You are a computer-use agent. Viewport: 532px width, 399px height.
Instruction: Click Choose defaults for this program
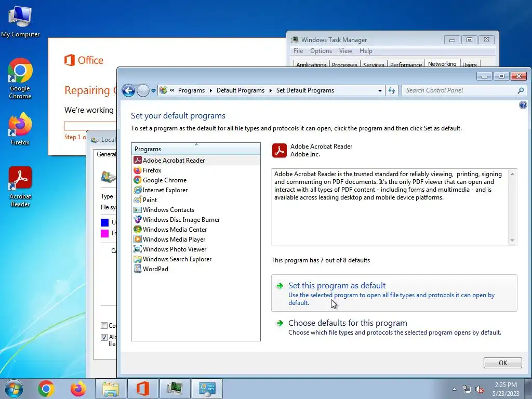click(x=394, y=327)
